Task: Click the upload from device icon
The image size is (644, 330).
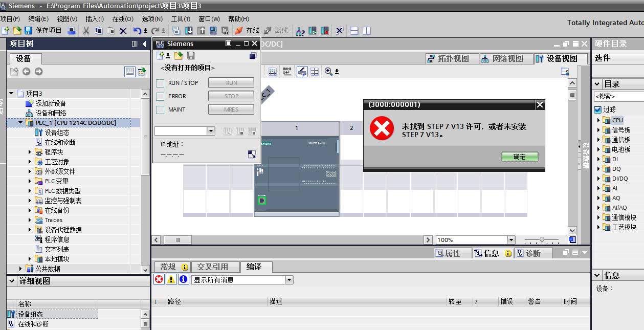Action: [201, 31]
